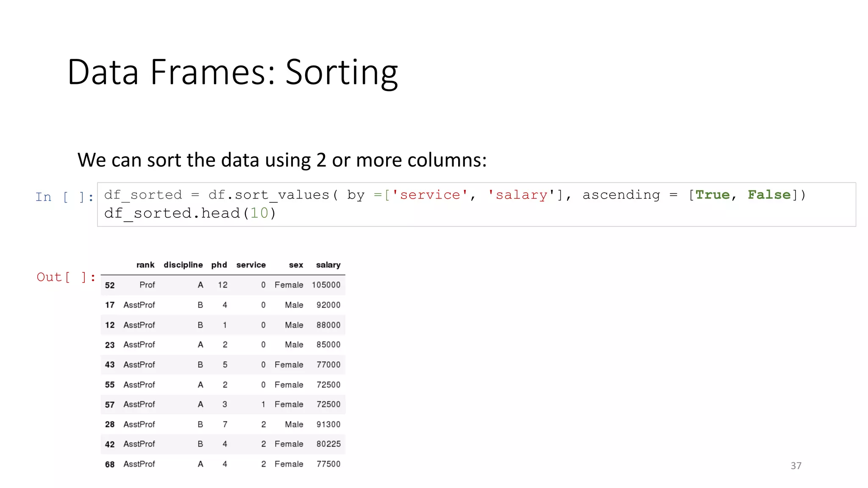Click the 'False' keyword in the code
The height and width of the screenshot is (488, 868).
pyautogui.click(x=769, y=195)
